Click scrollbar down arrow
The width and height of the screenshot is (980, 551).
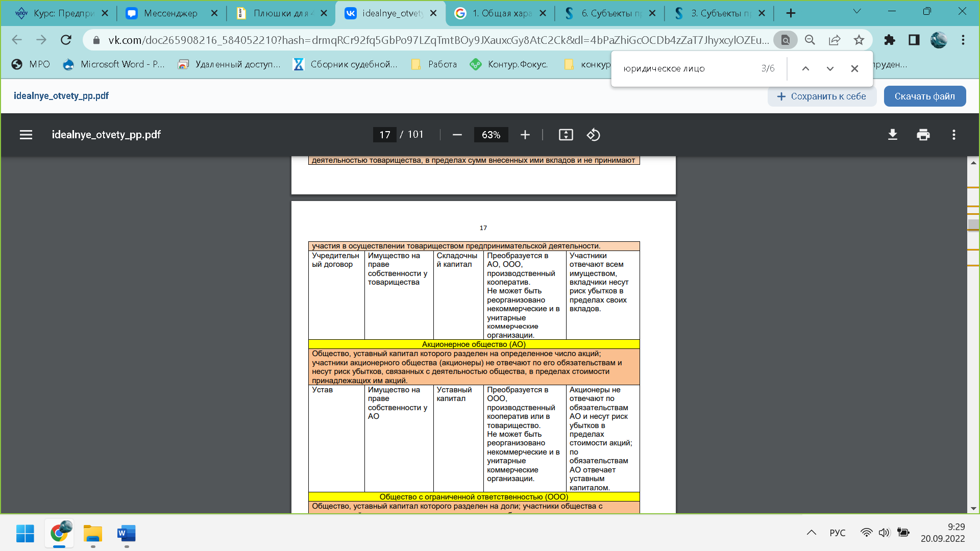[x=973, y=509]
